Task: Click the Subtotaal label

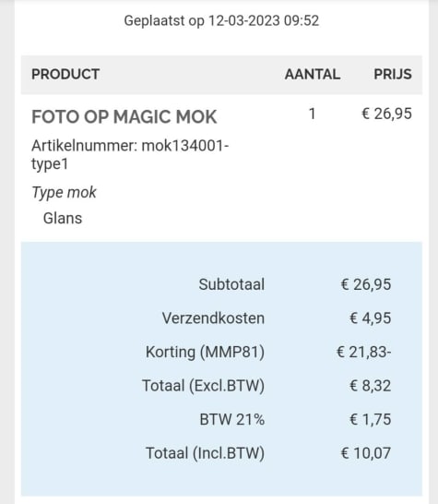Action: [x=231, y=284]
